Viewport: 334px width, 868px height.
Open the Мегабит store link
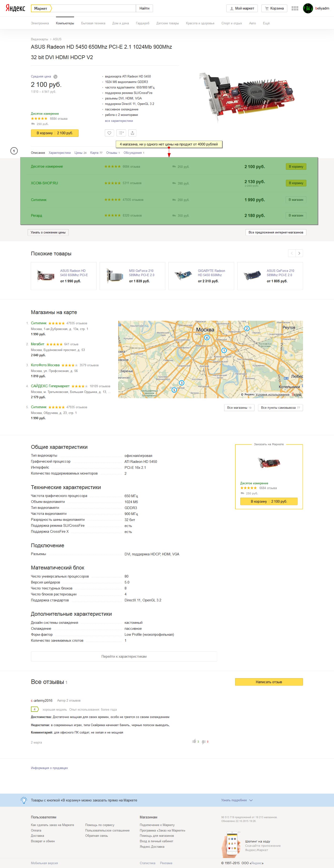coord(38,344)
